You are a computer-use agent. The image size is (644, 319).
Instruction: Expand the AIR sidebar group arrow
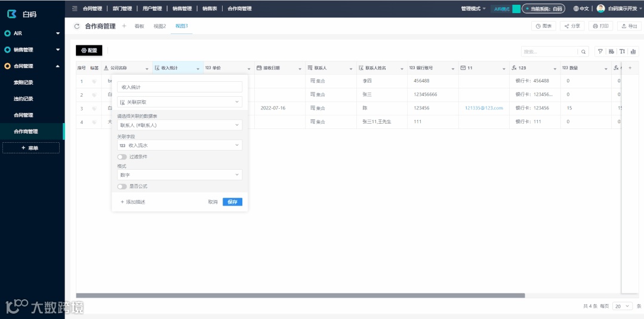[x=57, y=33]
